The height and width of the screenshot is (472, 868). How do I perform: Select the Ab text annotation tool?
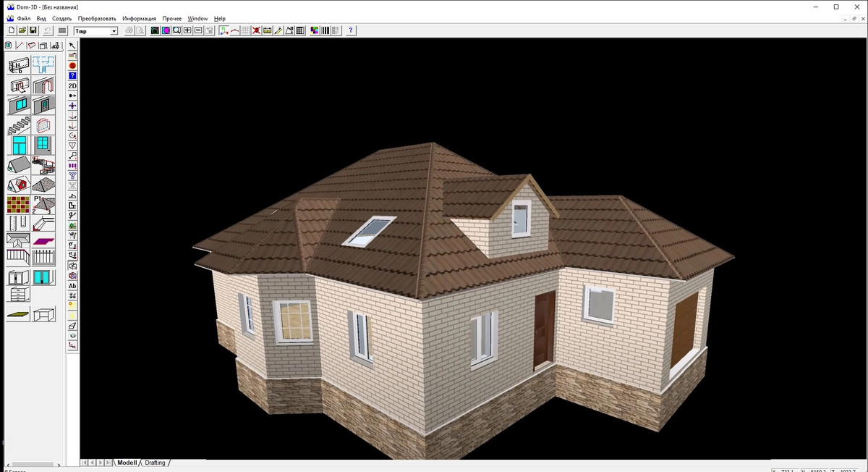click(x=72, y=286)
